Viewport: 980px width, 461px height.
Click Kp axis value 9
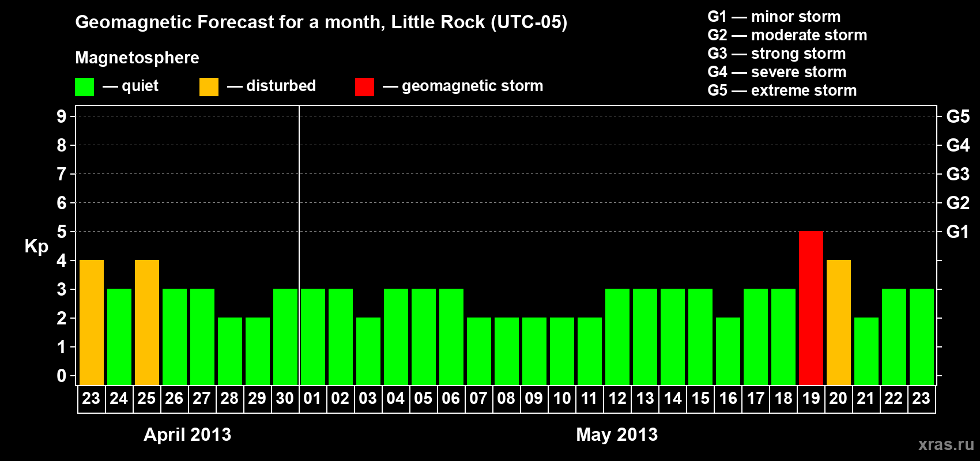[x=62, y=116]
